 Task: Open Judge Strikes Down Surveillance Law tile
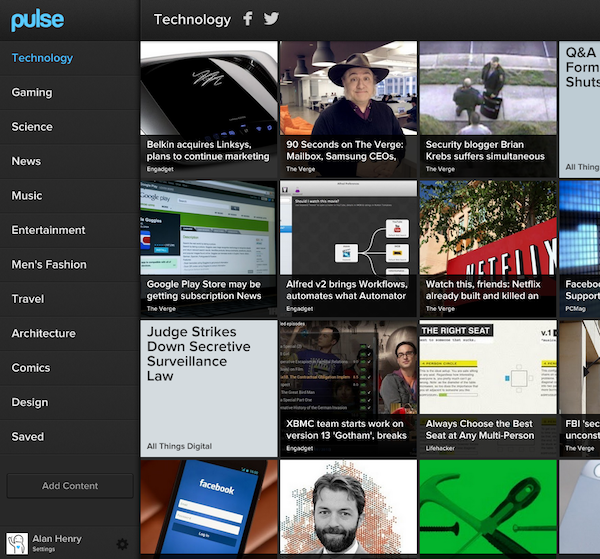[209, 389]
